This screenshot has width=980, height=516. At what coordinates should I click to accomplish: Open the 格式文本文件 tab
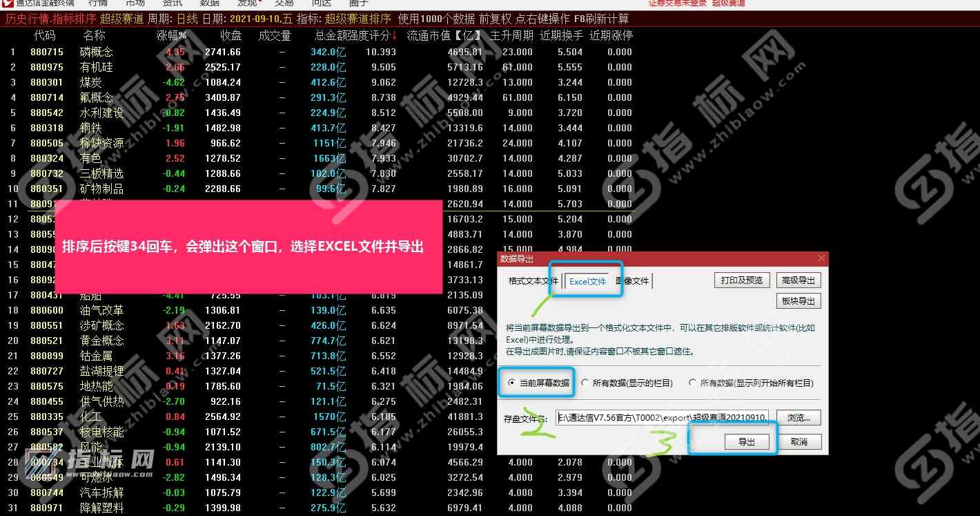(533, 281)
